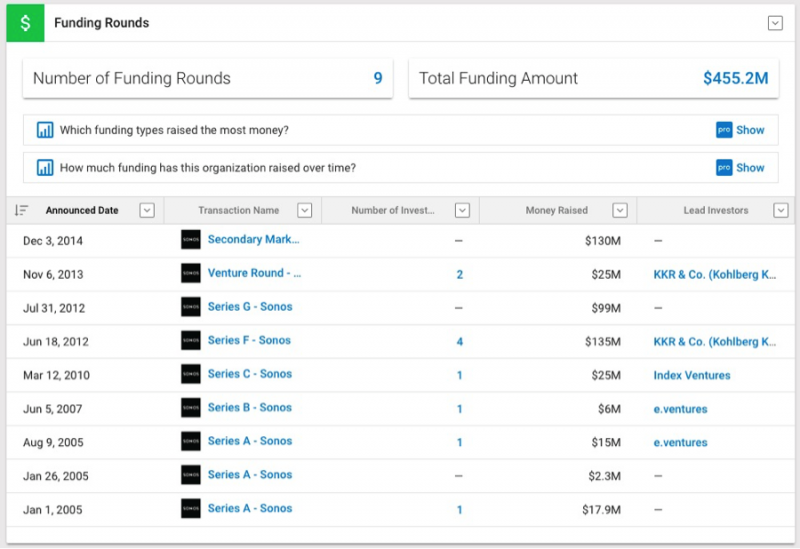Click Sonos logo in Aug 9, 2005 row
This screenshot has height=549, width=800.
tap(191, 441)
